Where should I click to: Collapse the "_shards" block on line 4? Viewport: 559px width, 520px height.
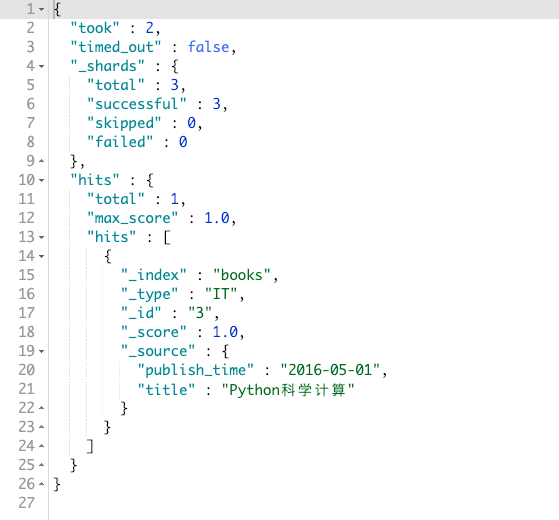pyautogui.click(x=42, y=66)
